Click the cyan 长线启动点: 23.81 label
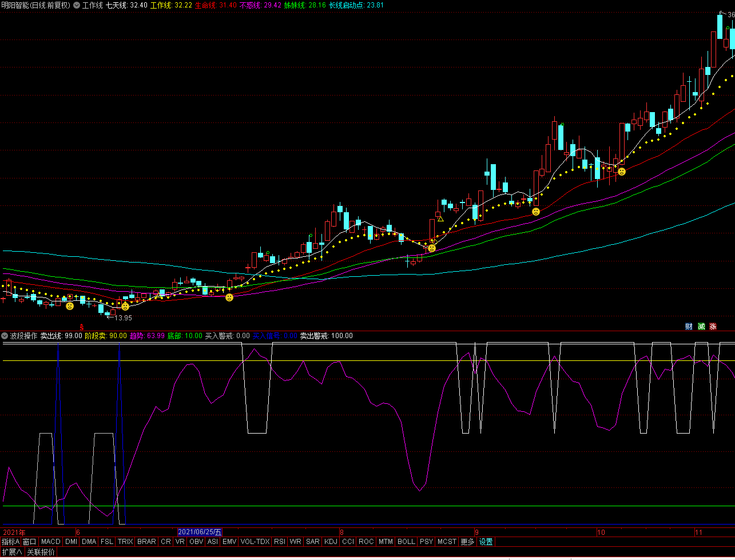Viewport: 735px width, 560px height. pos(356,5)
